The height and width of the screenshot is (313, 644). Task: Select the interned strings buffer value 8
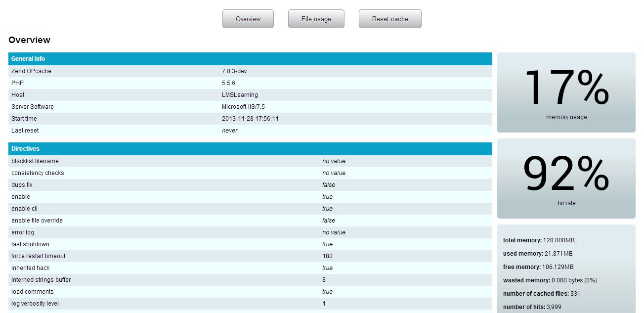324,280
